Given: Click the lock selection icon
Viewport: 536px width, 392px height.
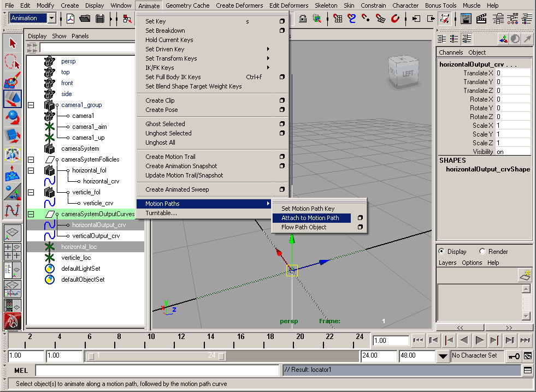Looking at the screenshot, I should tap(303, 19).
